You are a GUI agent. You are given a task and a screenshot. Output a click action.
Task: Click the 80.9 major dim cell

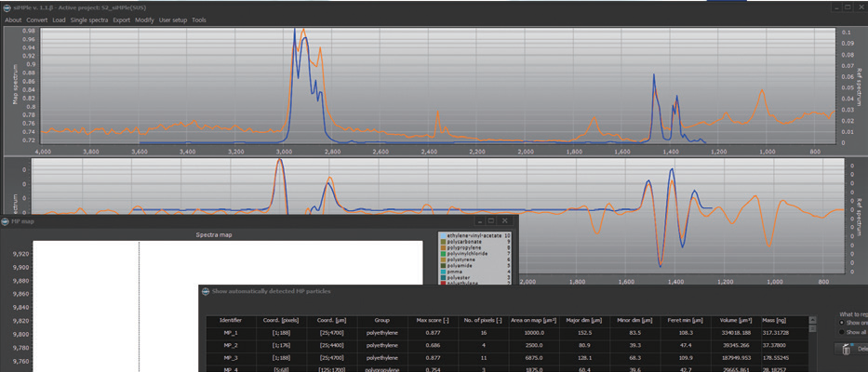(x=584, y=345)
